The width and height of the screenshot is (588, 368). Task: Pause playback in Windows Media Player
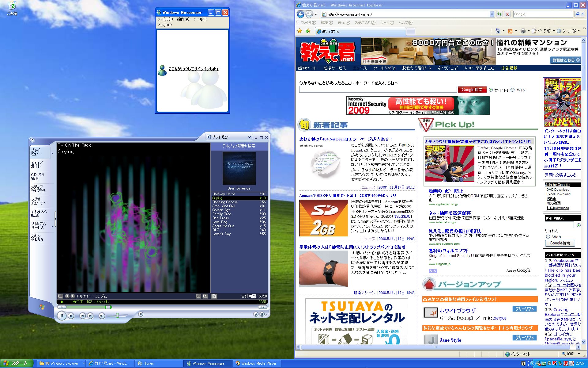pyautogui.click(x=62, y=316)
